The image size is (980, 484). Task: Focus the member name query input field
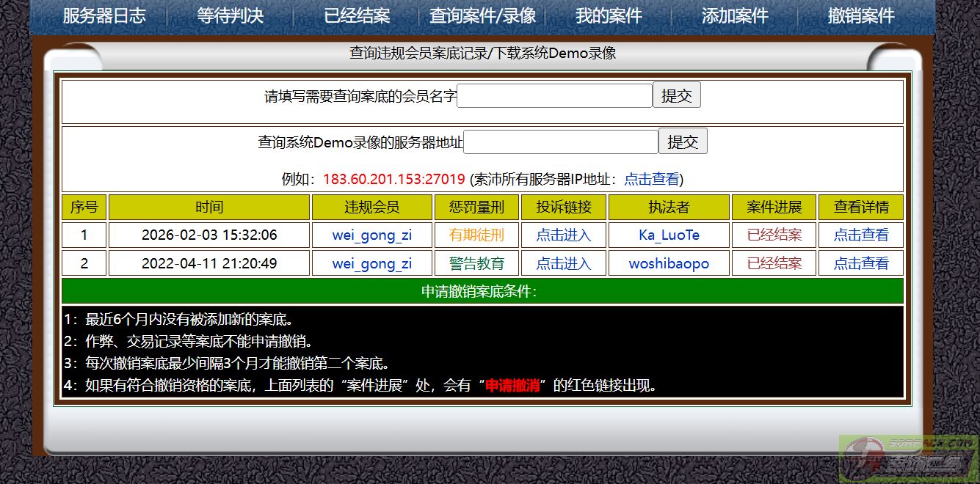point(554,96)
